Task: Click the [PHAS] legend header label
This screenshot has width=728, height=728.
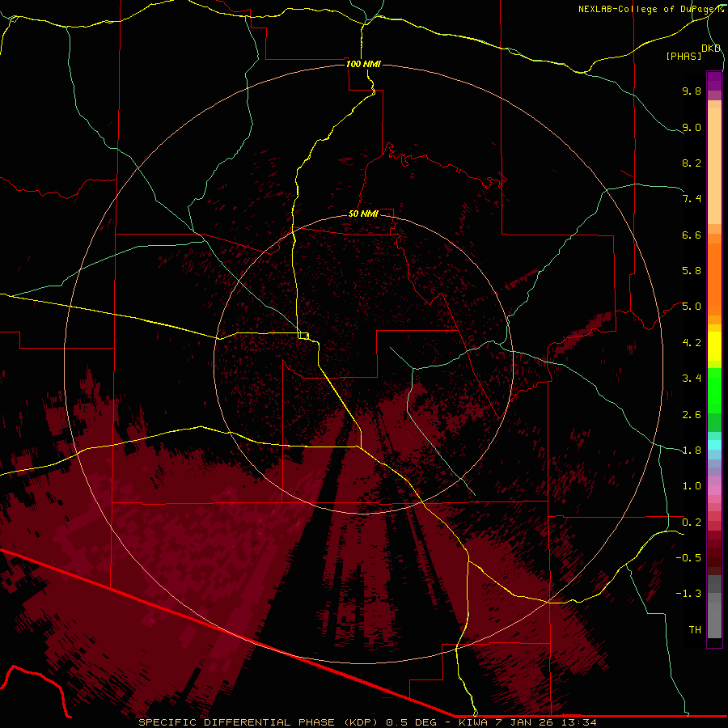Action: pos(684,56)
